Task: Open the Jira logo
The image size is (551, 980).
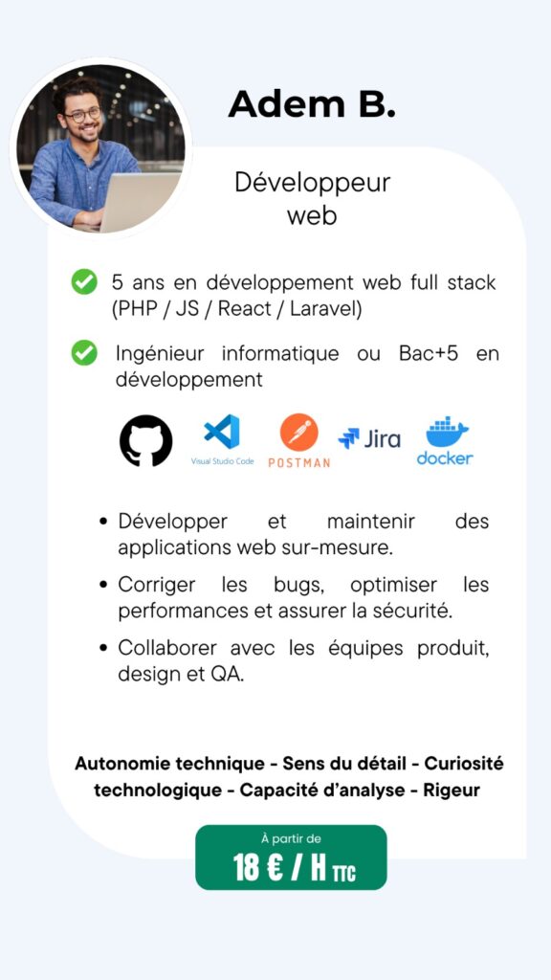Action: coord(369,439)
